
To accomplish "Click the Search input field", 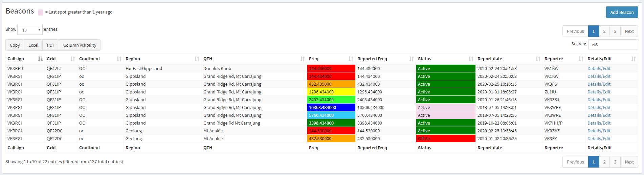I will coord(613,44).
